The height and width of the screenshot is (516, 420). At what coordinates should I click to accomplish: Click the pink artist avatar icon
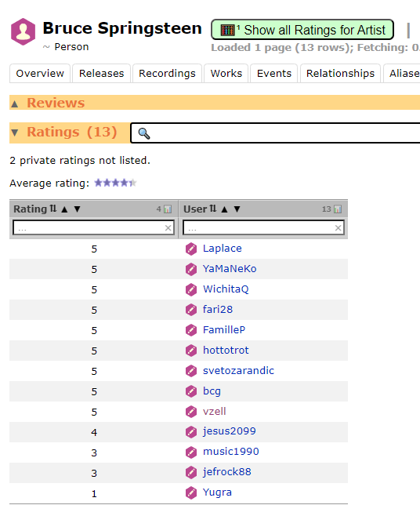23,31
